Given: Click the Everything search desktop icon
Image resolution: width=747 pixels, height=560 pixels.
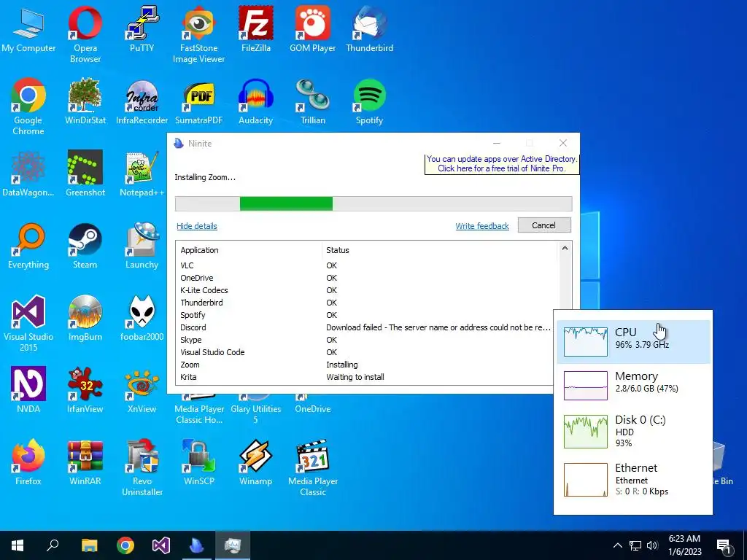Looking at the screenshot, I should 28,246.
